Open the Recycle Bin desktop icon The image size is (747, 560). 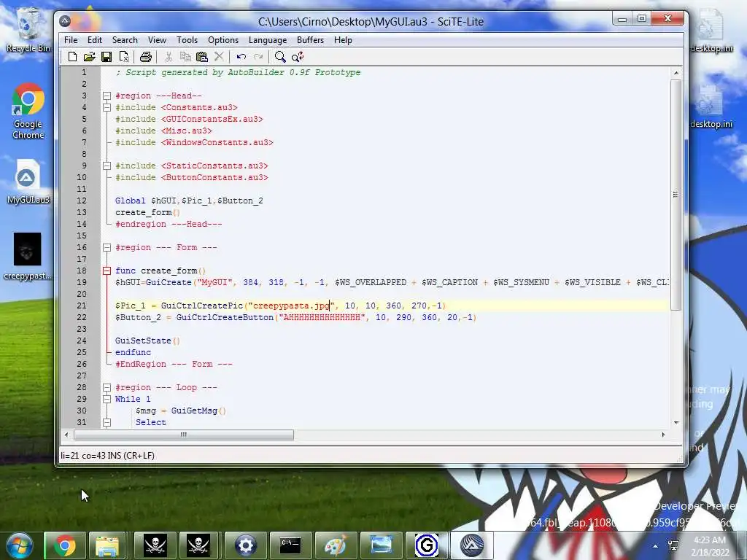click(28, 31)
